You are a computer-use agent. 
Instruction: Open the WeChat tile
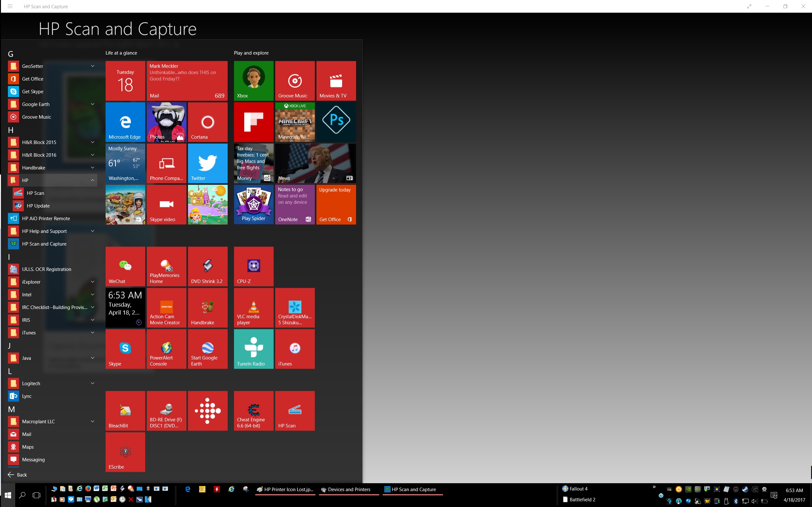point(125,266)
